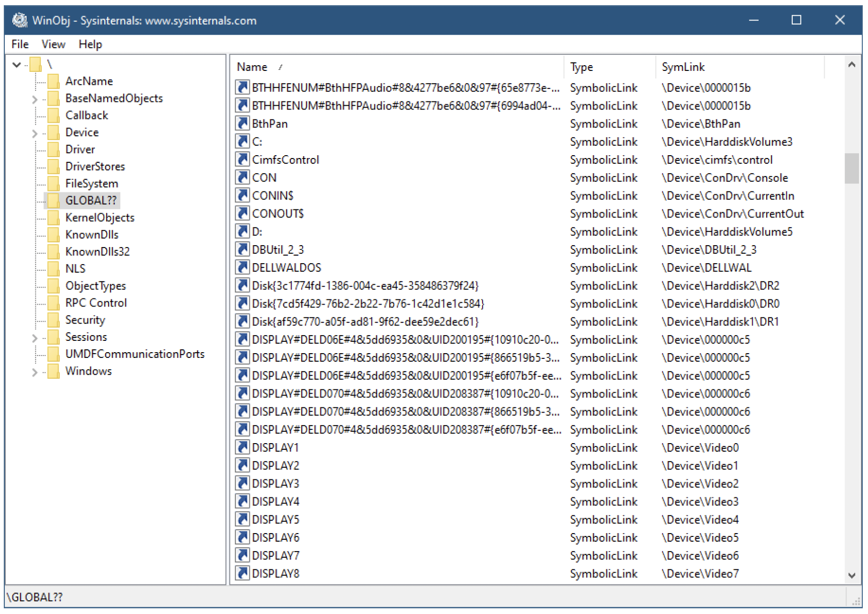Expand the Device tree node
The image size is (868, 614).
click(34, 133)
